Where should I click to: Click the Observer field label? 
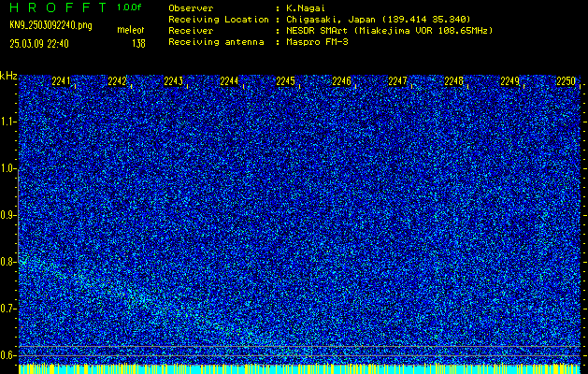[x=191, y=8]
